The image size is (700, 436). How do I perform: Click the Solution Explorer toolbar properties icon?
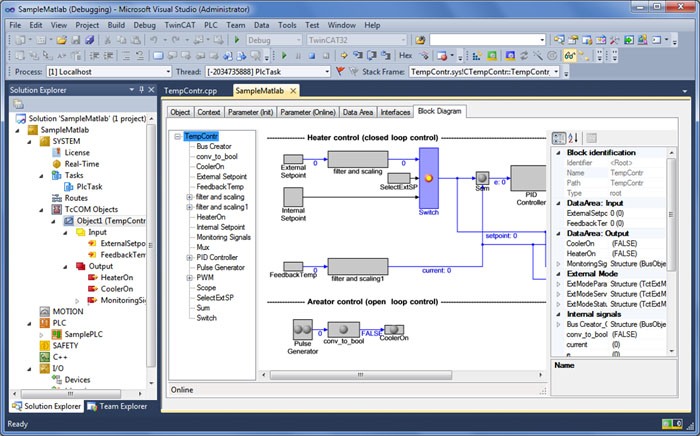pyautogui.click(x=18, y=104)
